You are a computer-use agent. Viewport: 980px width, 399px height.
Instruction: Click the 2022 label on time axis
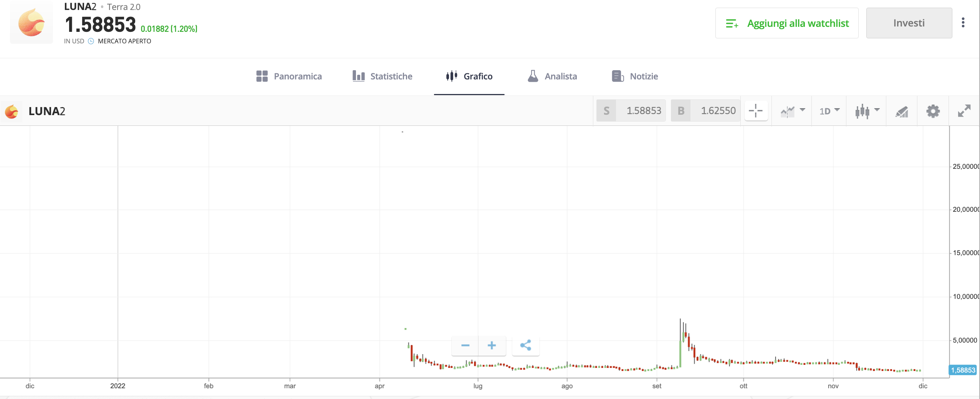point(118,386)
